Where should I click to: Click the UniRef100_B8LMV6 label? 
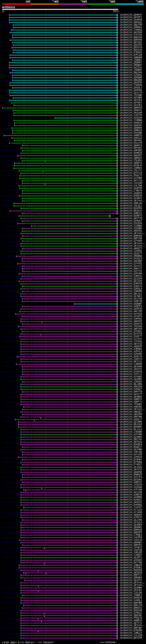tap(131, 72)
